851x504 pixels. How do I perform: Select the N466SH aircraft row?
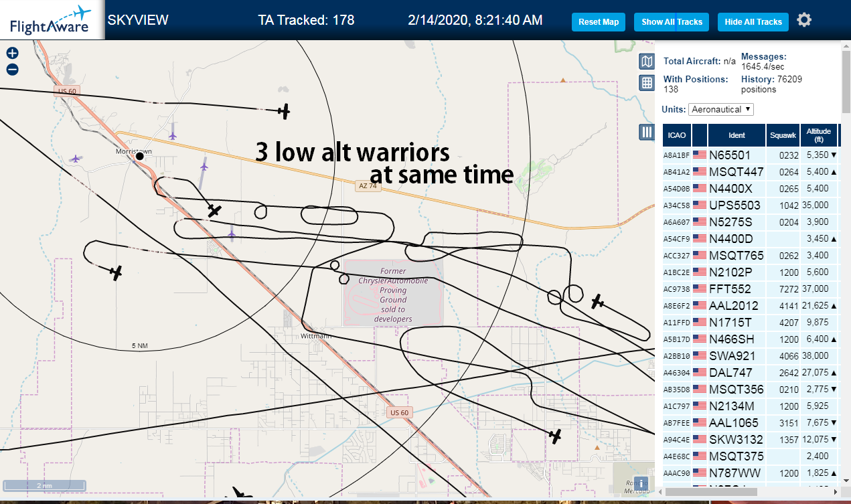(x=750, y=339)
